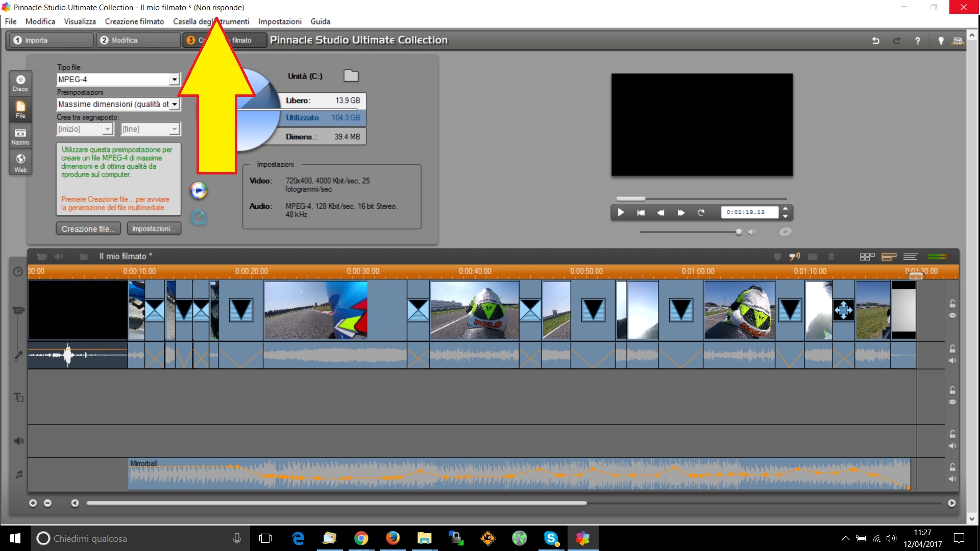Select the Disco output option
The image size is (980, 551).
(20, 83)
